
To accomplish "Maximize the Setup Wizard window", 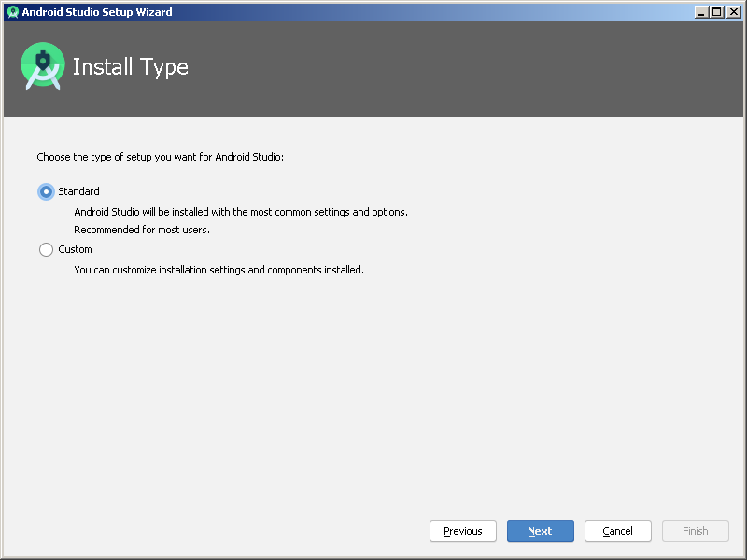I will (716, 12).
